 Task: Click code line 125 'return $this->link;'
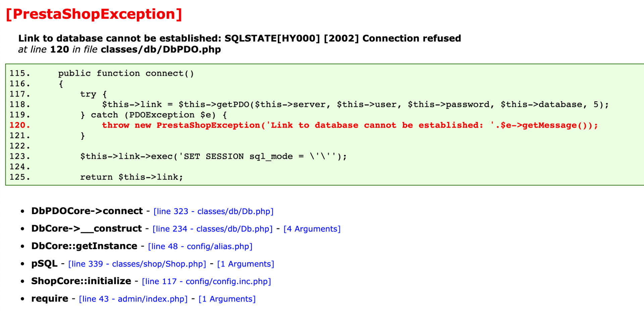click(x=96, y=177)
